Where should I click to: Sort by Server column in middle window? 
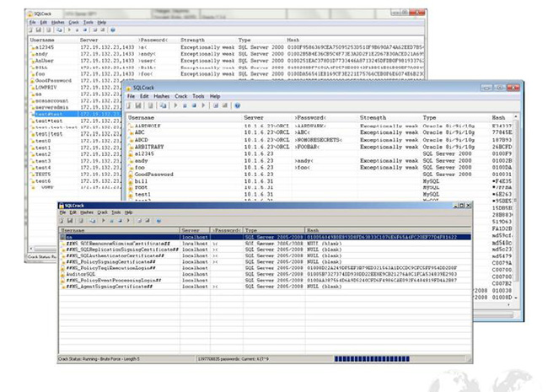tap(267, 118)
